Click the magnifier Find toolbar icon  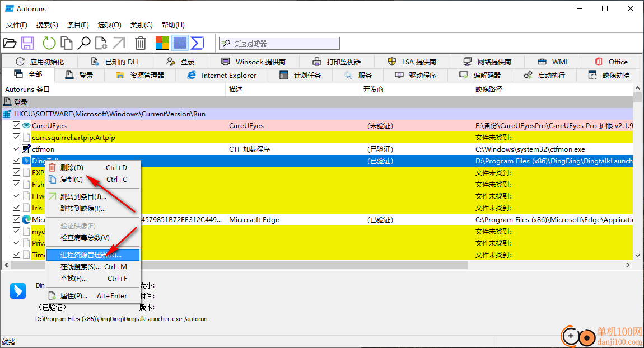pos(84,43)
